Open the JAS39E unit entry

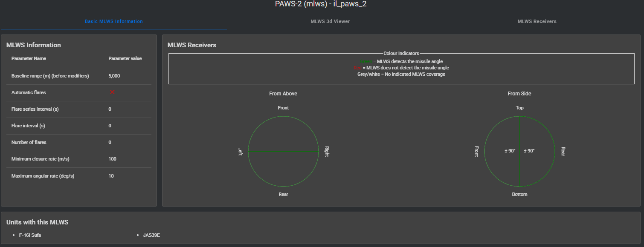(151, 235)
